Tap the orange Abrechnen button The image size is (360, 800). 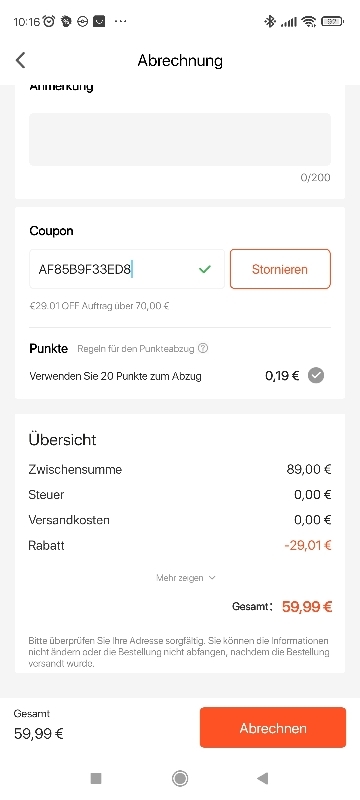tap(273, 728)
